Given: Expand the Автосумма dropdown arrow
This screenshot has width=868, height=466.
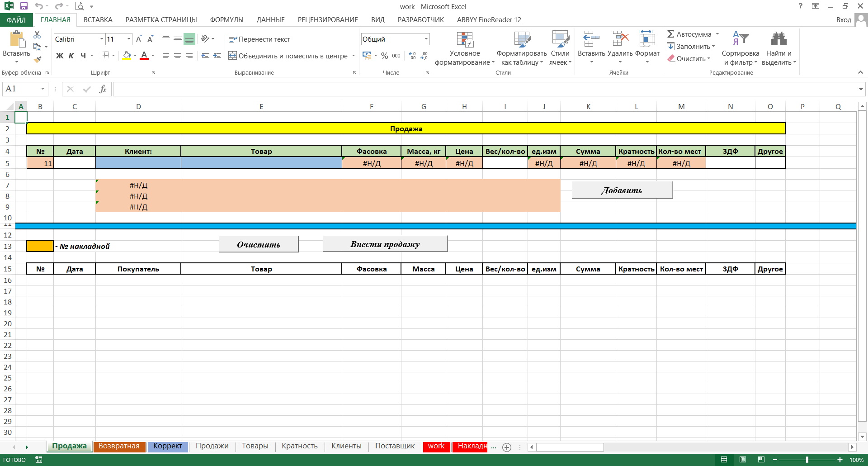Looking at the screenshot, I should (717, 34).
